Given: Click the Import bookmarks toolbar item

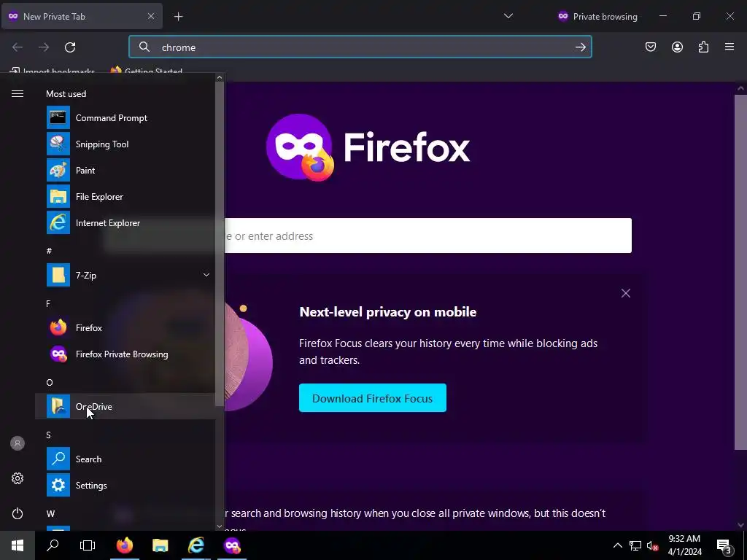Looking at the screenshot, I should 53,71.
